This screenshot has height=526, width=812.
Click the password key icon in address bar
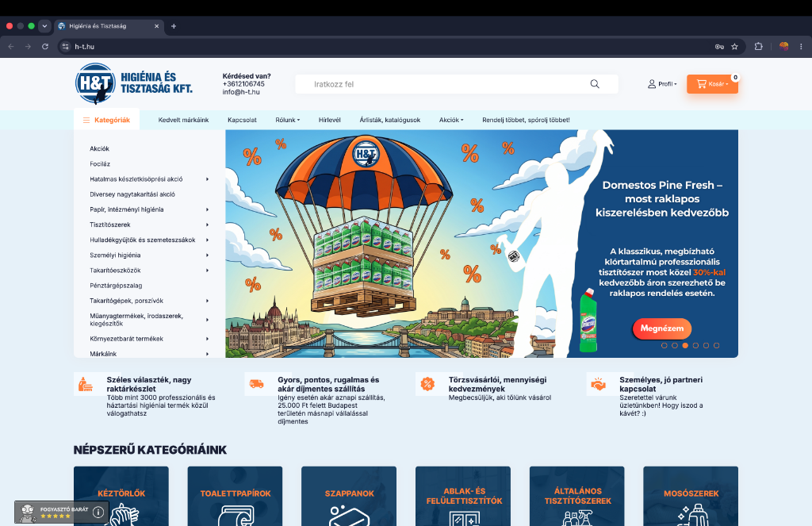point(719,47)
